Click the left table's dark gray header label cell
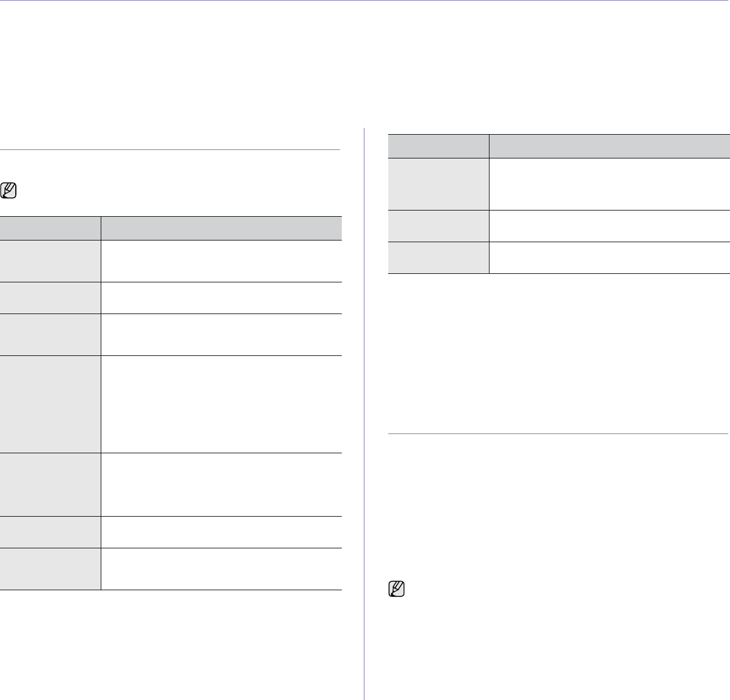Screen dimensions: 730x700 50,228
